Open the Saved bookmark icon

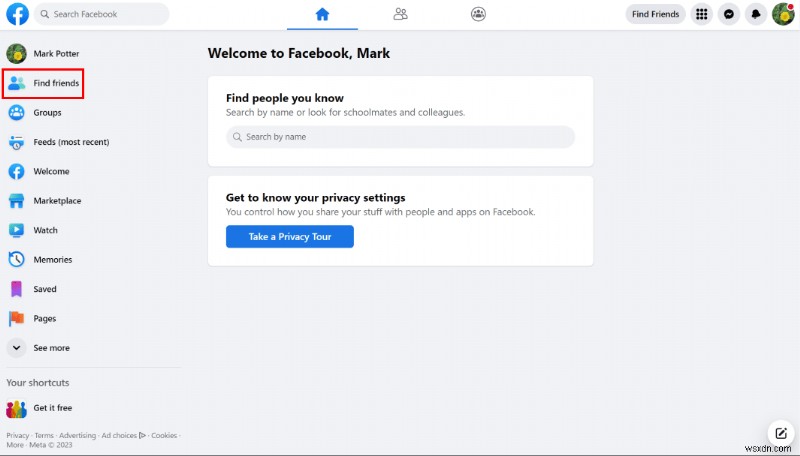pos(16,289)
